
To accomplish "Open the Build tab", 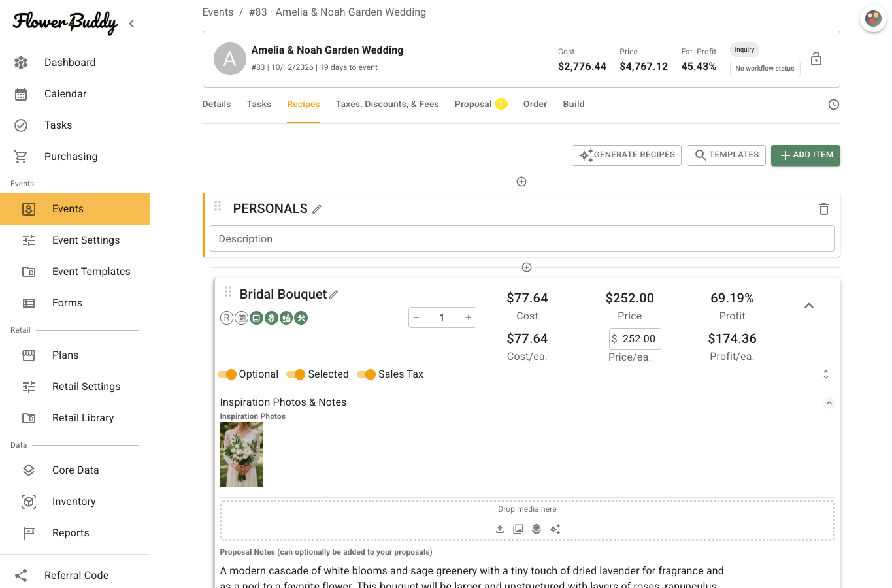I will [x=574, y=105].
